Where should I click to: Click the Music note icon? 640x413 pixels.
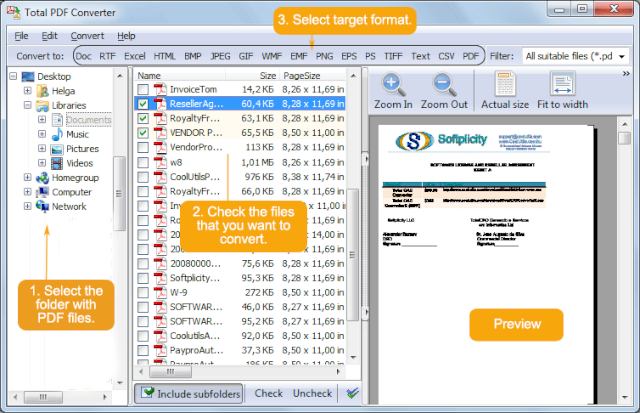57,134
